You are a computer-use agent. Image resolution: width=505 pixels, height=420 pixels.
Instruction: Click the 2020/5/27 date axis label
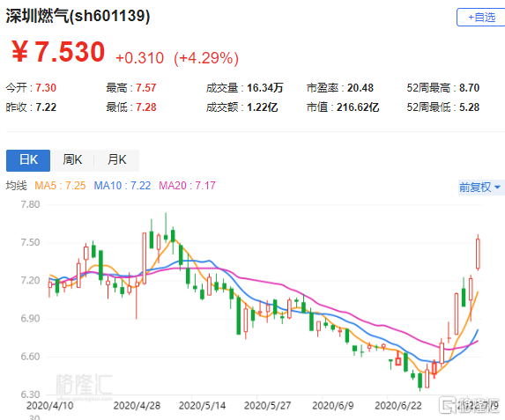click(267, 406)
